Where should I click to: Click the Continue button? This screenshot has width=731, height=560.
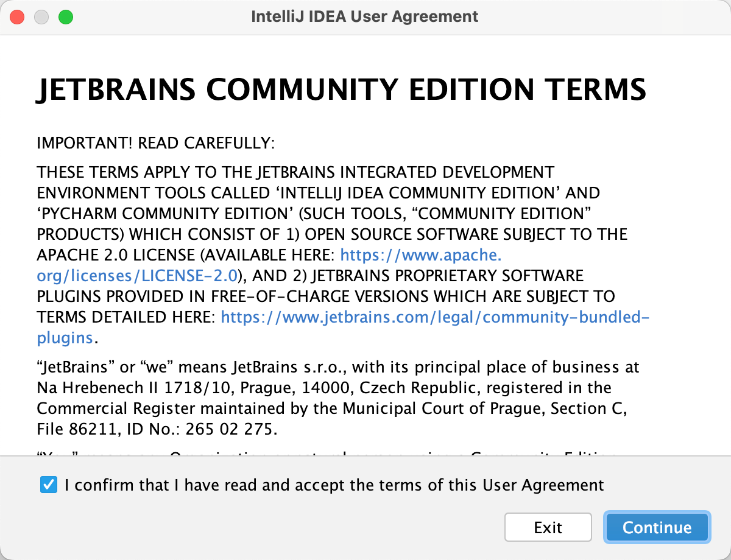pyautogui.click(x=657, y=527)
